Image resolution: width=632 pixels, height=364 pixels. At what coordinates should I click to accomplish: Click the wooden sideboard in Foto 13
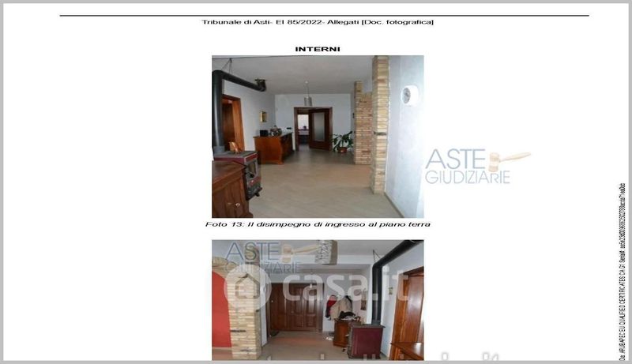pos(273,148)
